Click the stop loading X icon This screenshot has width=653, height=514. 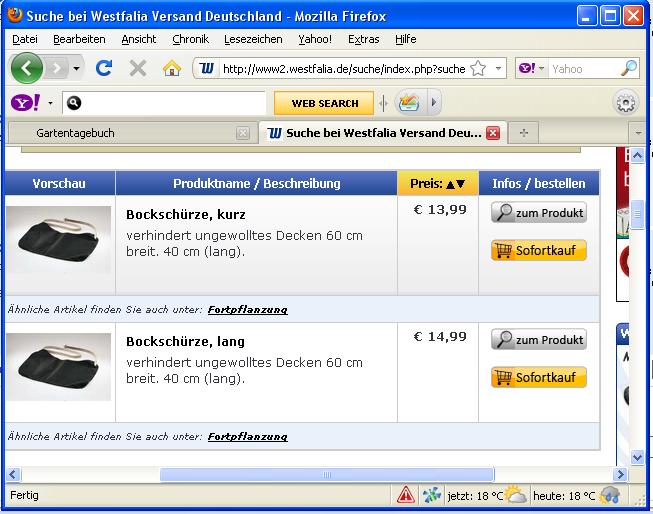pyautogui.click(x=137, y=68)
